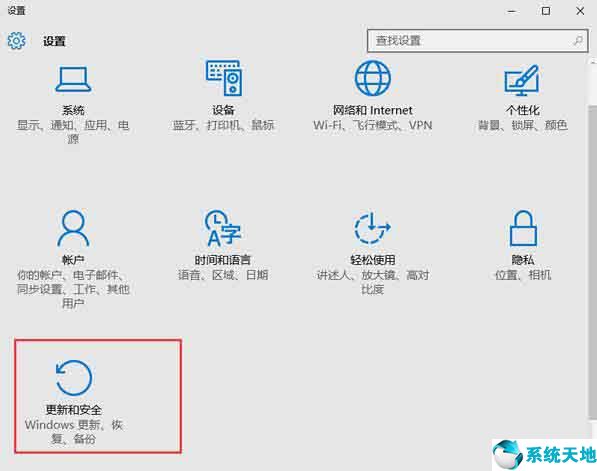Minimize the 设置 window
This screenshot has width=597, height=471.
coord(512,11)
